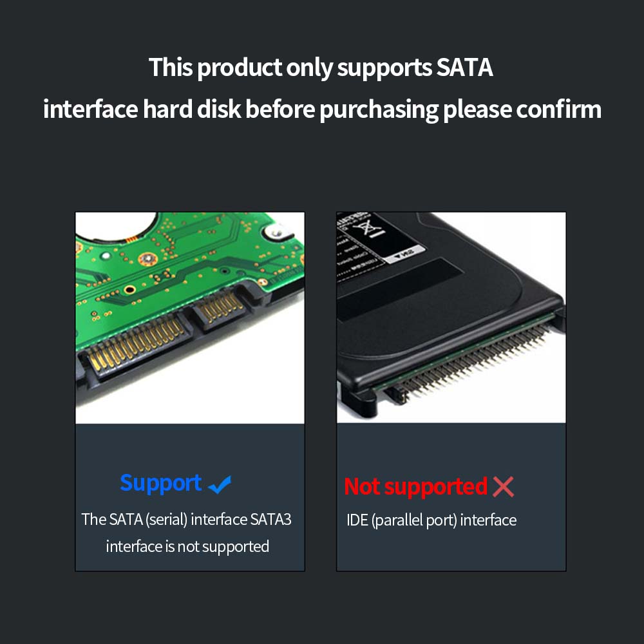644x644 pixels.
Task: Click the black recessed panel on IDE drive
Action: pyautogui.click(x=400, y=287)
